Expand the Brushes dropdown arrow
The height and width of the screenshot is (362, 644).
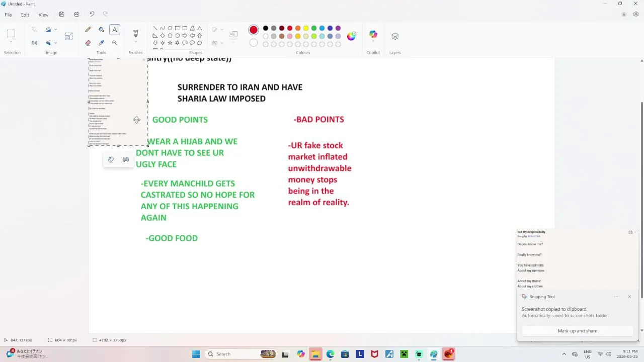pos(135,42)
